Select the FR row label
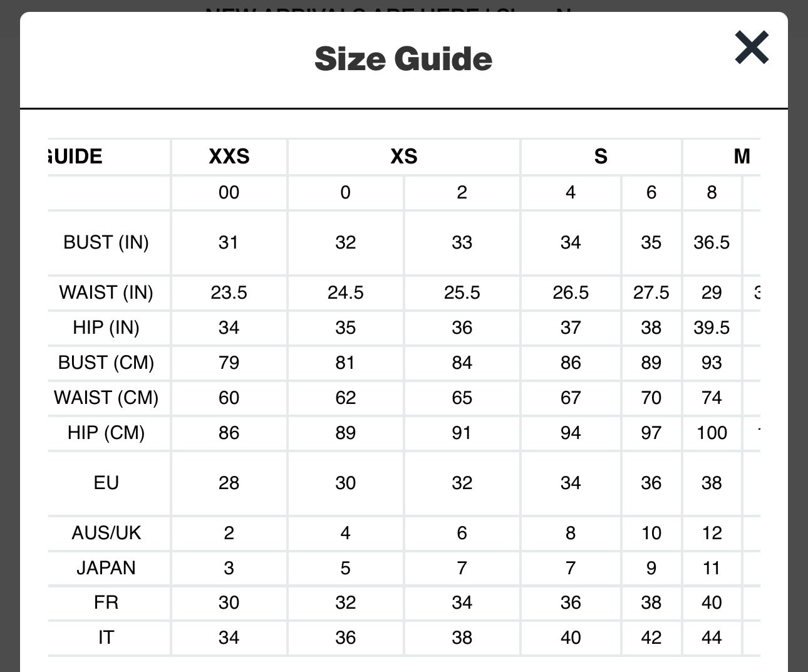 (106, 602)
